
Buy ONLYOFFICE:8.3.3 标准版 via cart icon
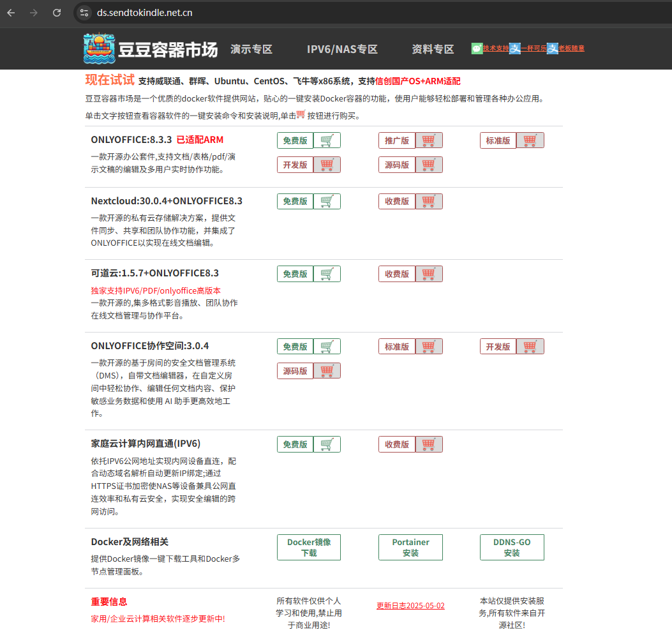coord(530,140)
